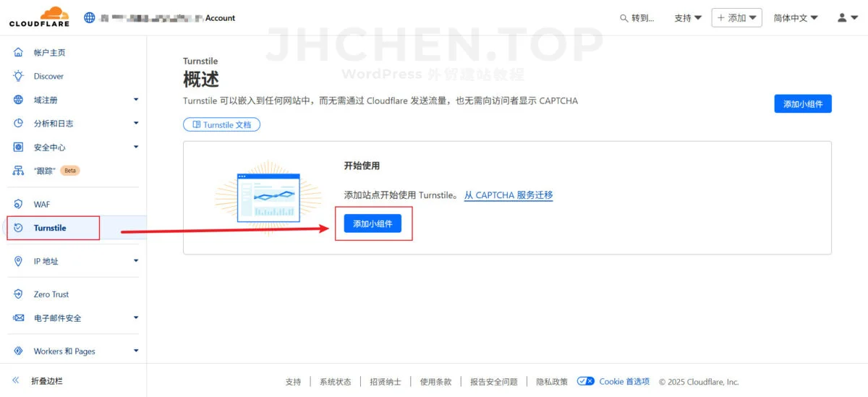Image resolution: width=868 pixels, height=397 pixels.
Task: Open the 从 CAPTCHA 服务迁移 link
Action: point(509,195)
